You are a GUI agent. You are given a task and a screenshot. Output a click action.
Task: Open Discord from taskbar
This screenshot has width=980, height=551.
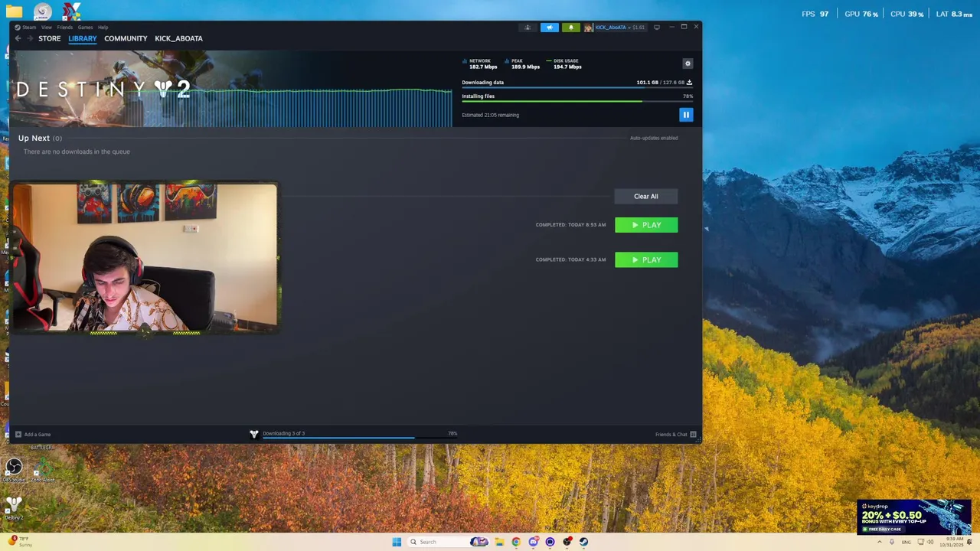tap(533, 542)
